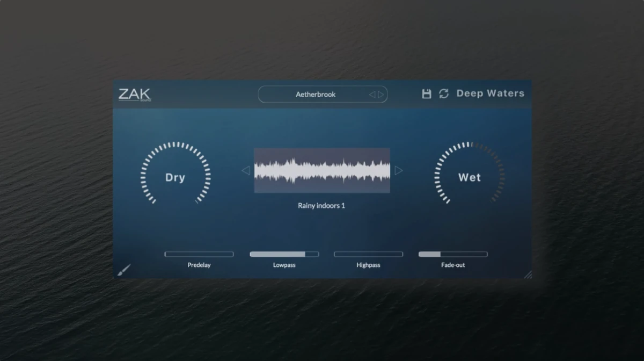Click the Highpass label
This screenshot has height=361, width=644.
point(368,264)
